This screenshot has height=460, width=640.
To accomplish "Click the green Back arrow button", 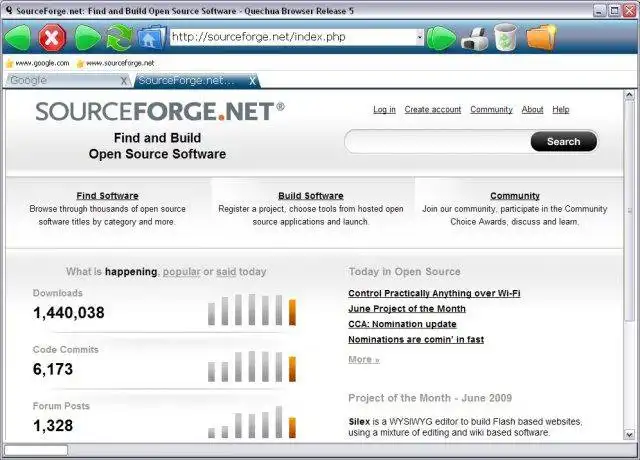I will pos(18,38).
